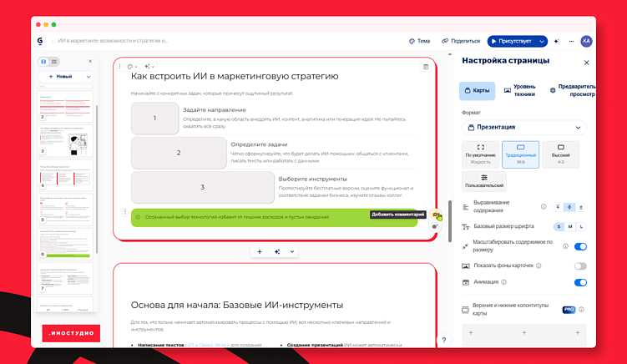The width and height of the screenshot is (627, 364).
Task: Click the PRO badge for headers/footers
Action: pos(569,310)
